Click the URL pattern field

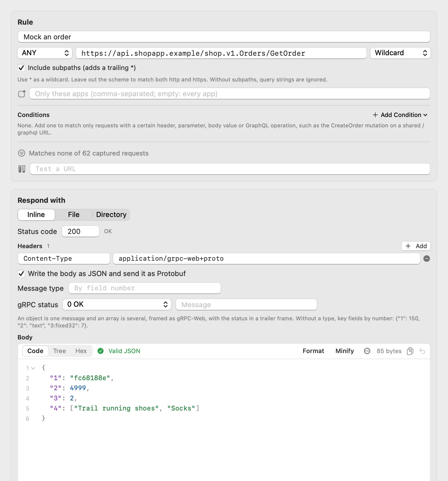coord(221,53)
